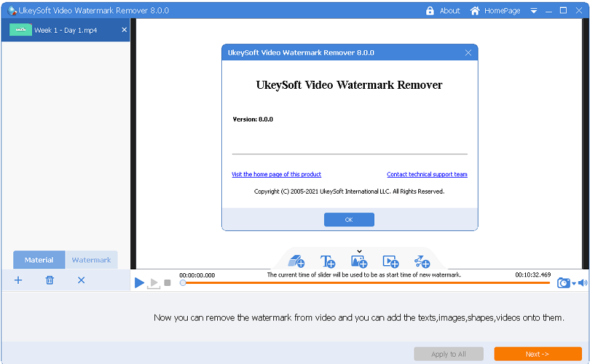The image size is (590, 364).
Task: Collapse the watermark toolbar with chevron
Action: click(x=359, y=251)
